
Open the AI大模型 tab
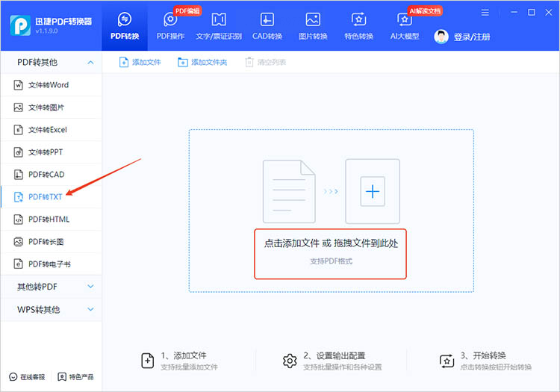[404, 25]
